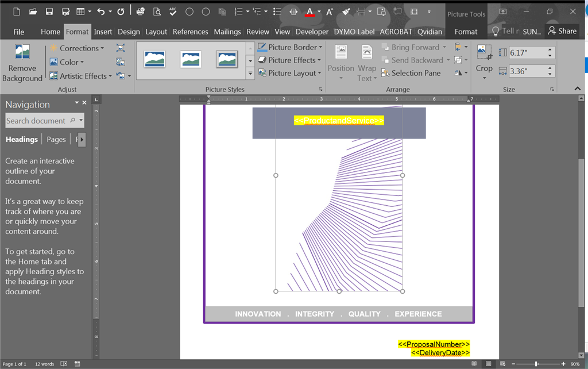Open Picture Layout dropdown
Screen dimensions: 588x369
coord(290,73)
